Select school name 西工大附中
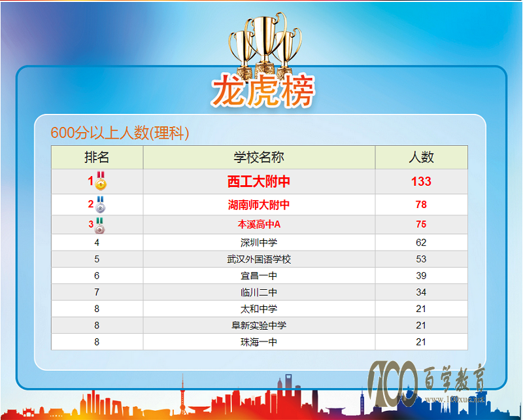Screen dimensions: 523x420 259,182
